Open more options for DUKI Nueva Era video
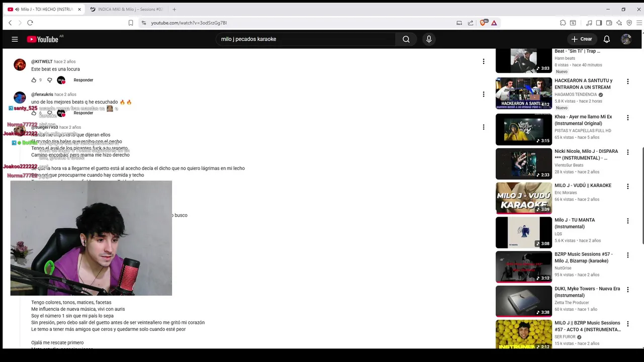 pyautogui.click(x=627, y=290)
